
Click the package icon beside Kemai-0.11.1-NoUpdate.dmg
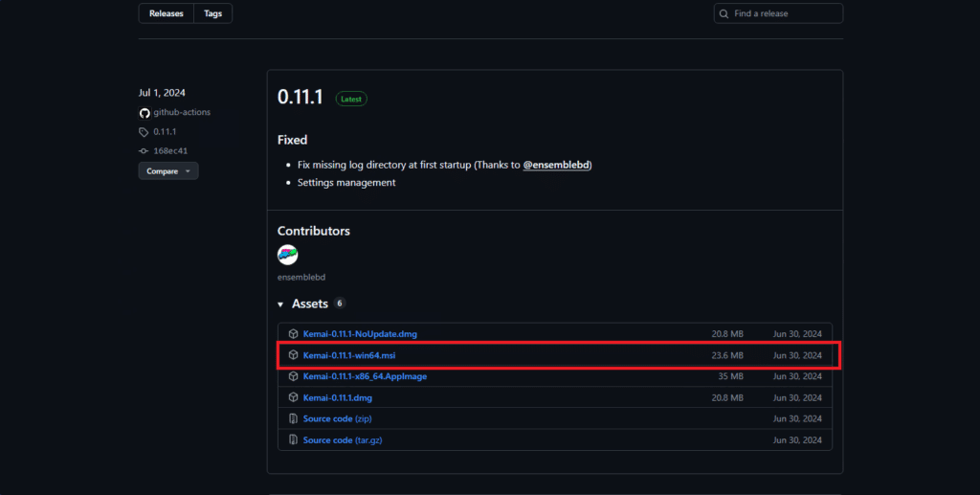pyautogui.click(x=293, y=334)
